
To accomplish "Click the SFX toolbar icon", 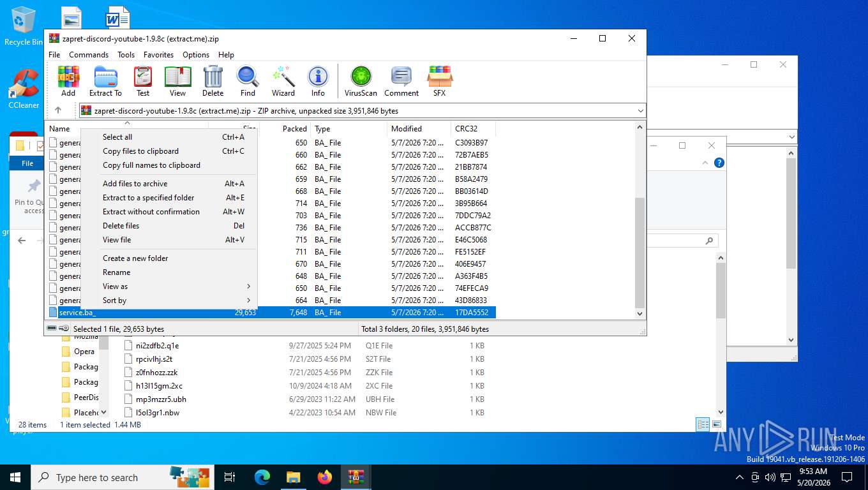I will pyautogui.click(x=439, y=81).
